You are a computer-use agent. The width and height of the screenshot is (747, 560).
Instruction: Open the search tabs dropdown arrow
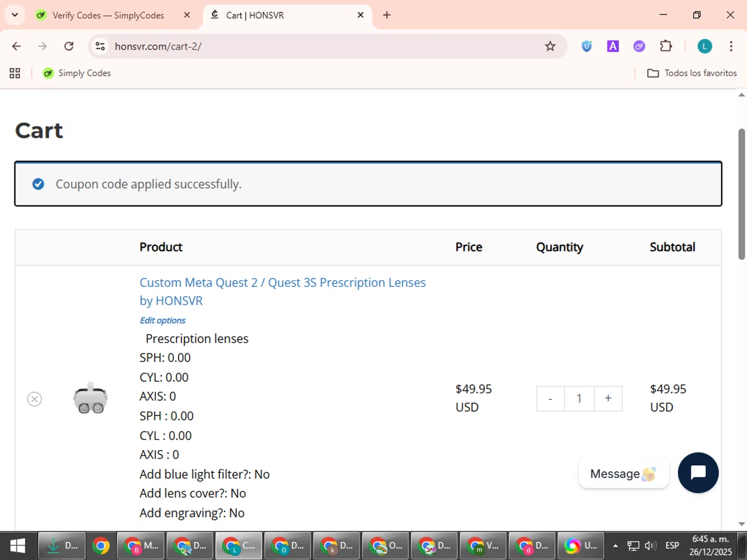coord(15,15)
